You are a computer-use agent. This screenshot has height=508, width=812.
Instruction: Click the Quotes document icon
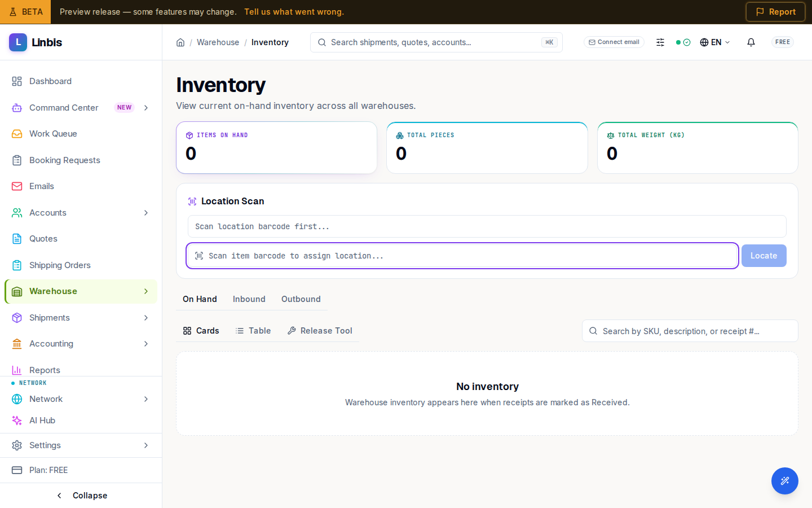pyautogui.click(x=17, y=239)
